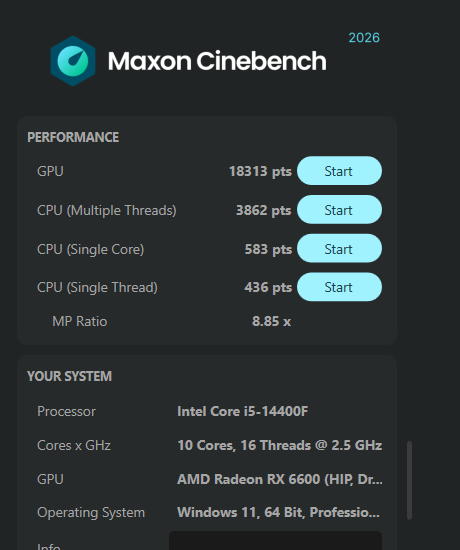Click the Maxon Cinebench title text

(x=217, y=61)
